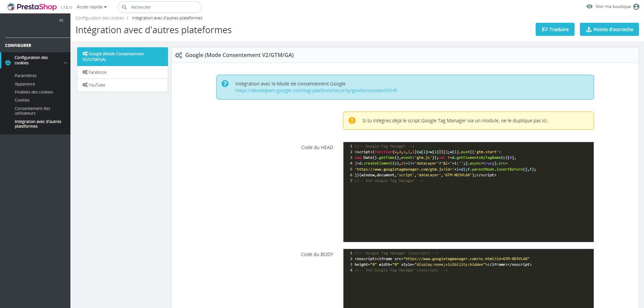The height and width of the screenshot is (308, 644).
Task: Click the gears icon beside Facebook
Action: 85,72
